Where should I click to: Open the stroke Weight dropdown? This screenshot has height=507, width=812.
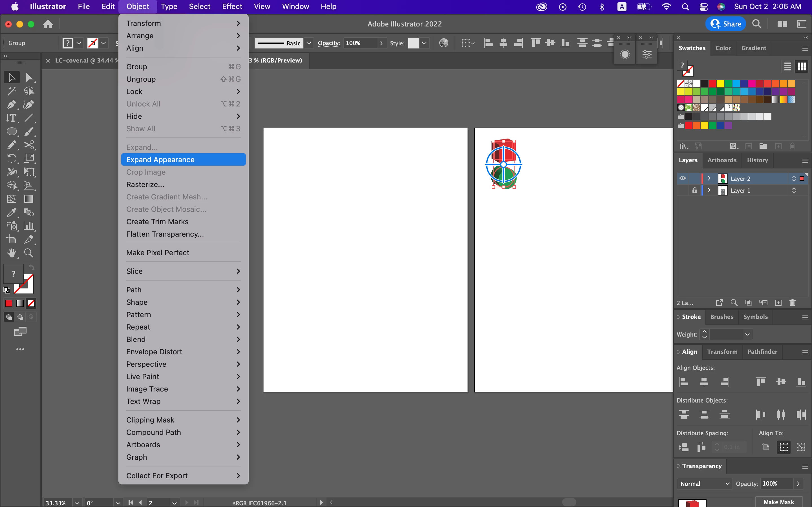click(747, 334)
